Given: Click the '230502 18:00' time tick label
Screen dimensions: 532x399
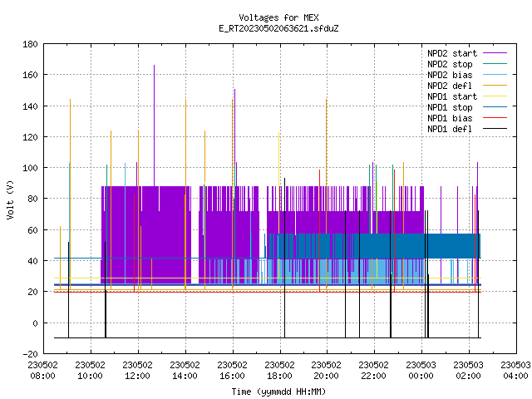Looking at the screenshot, I should point(279,371).
